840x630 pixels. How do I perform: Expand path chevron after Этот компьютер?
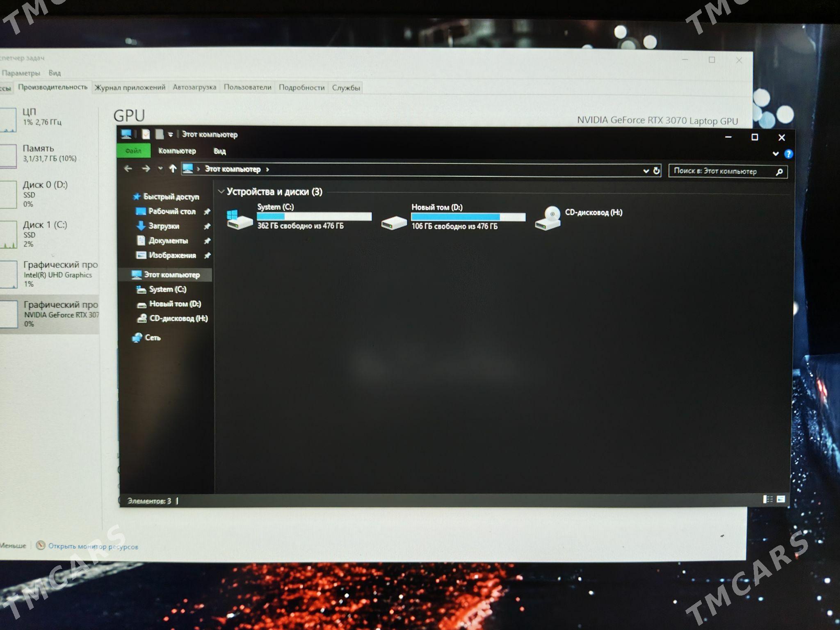point(267,169)
